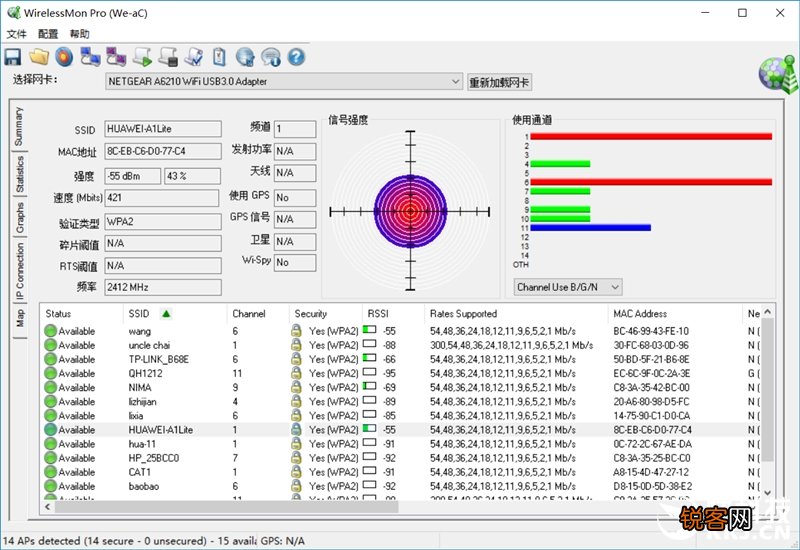The height and width of the screenshot is (550, 800).
Task: Switch to the Statistics side tab
Action: tap(19, 174)
